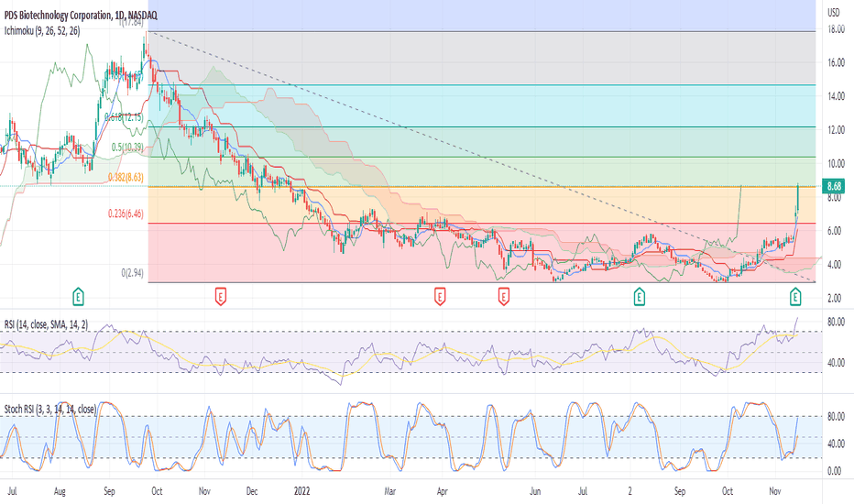Open the red earnings marker near April 2022

pyautogui.click(x=440, y=297)
